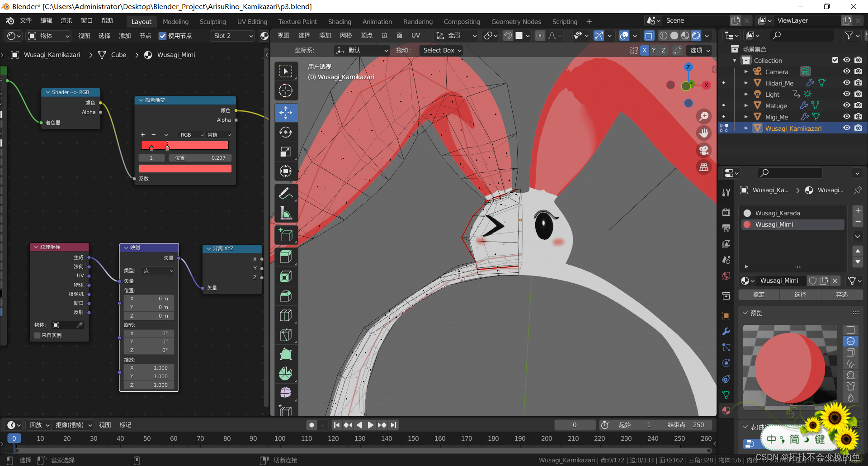The image size is (868, 466).
Task: Activate the Scale tool
Action: click(286, 152)
